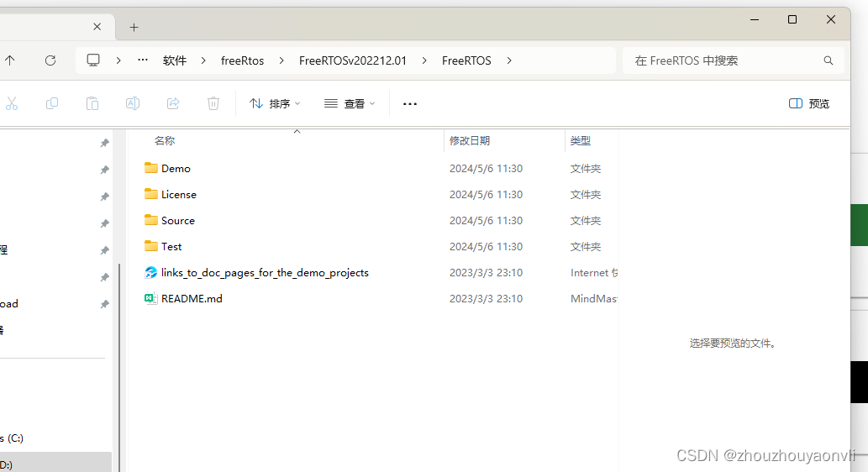Expand chevron after freeRtos breadcrumb
This screenshot has height=472, width=868.
click(x=281, y=60)
